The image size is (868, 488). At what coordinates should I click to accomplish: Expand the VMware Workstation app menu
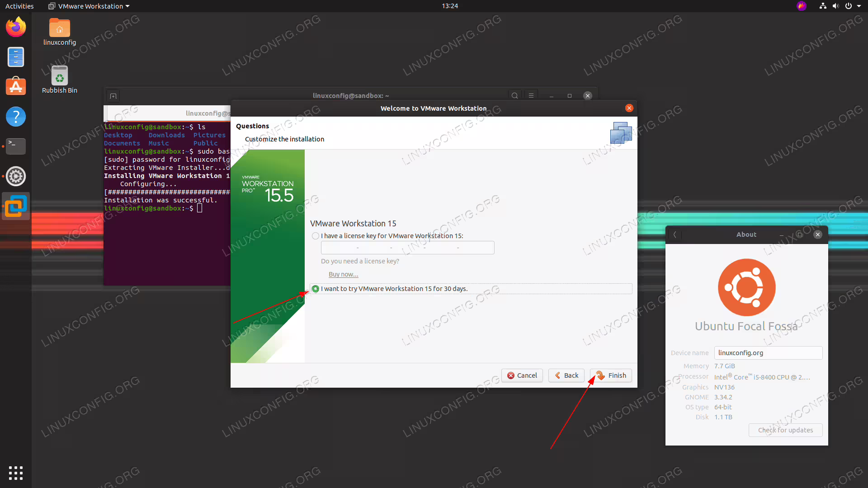(x=89, y=6)
